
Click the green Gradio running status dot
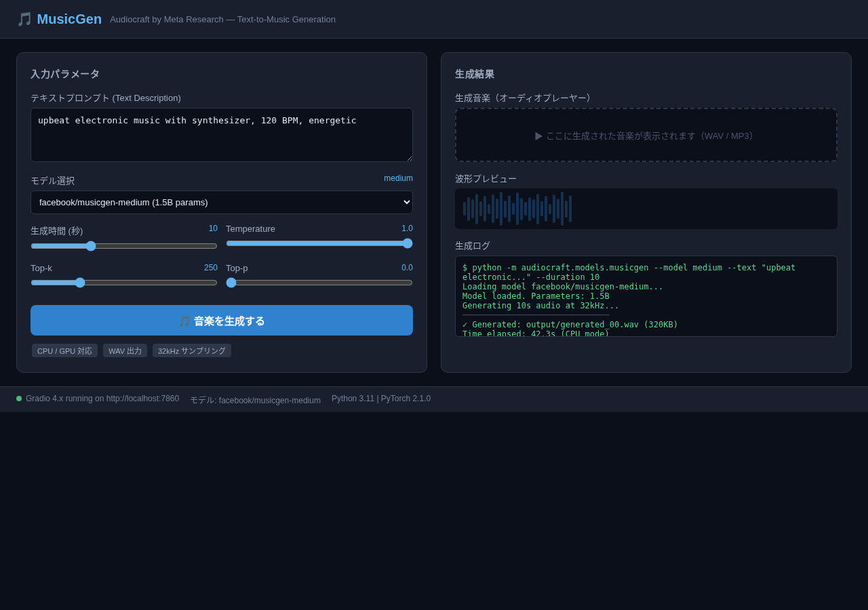click(19, 399)
